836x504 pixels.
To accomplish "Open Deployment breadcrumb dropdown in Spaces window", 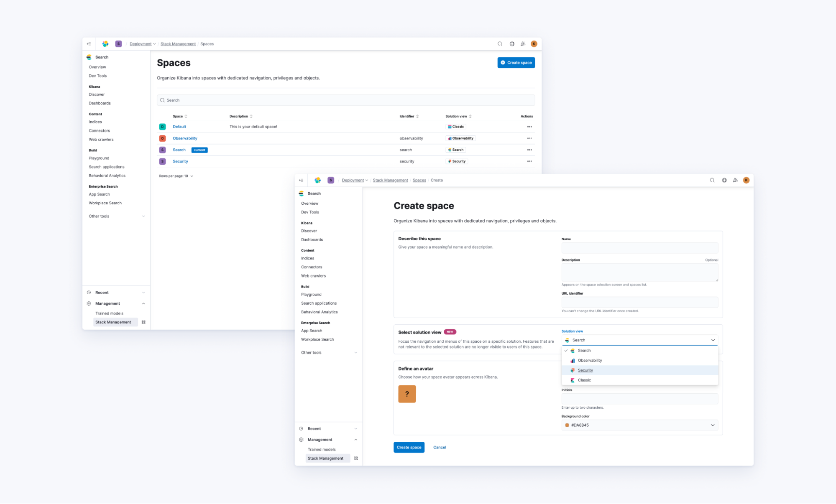I will point(143,44).
